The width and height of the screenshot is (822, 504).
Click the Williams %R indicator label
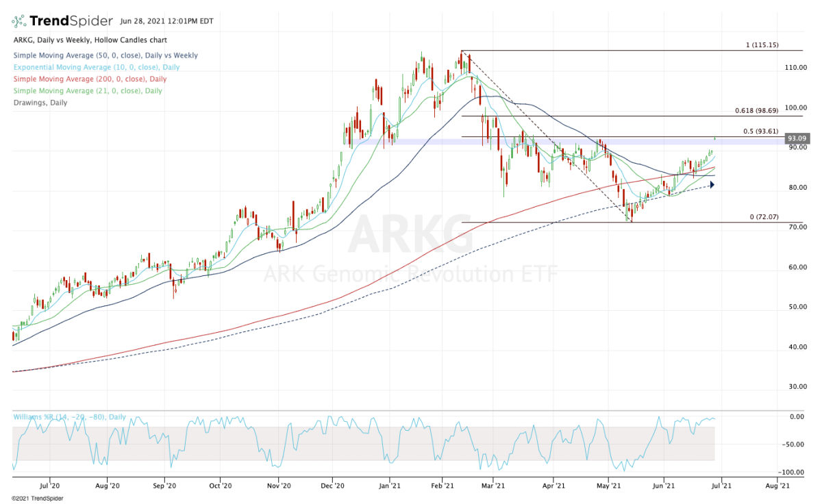tap(69, 416)
